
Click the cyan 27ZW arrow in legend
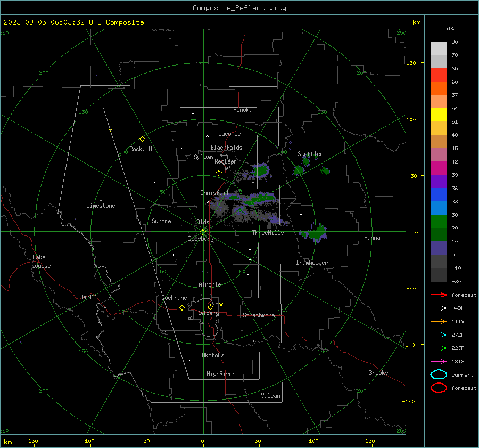[x=439, y=335]
